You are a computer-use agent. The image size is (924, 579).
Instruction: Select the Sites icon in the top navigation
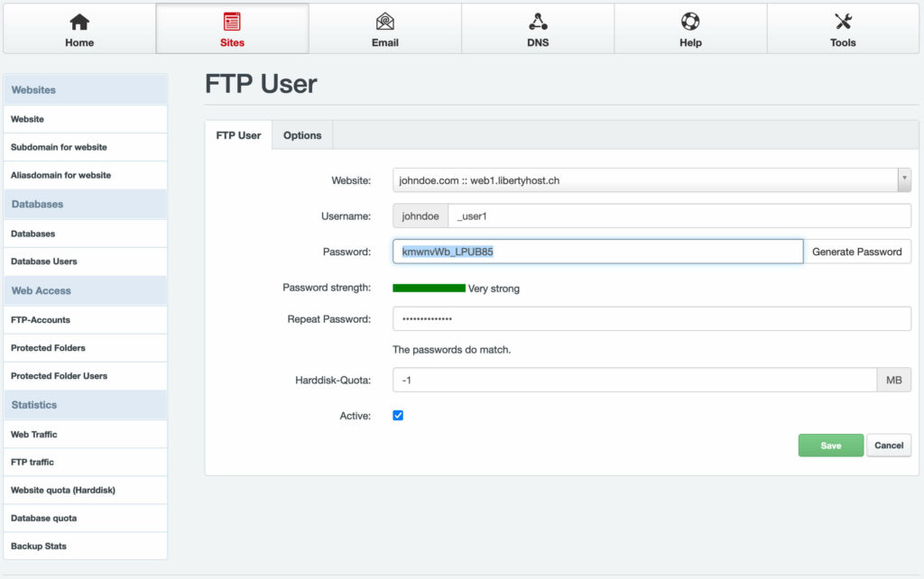232,27
